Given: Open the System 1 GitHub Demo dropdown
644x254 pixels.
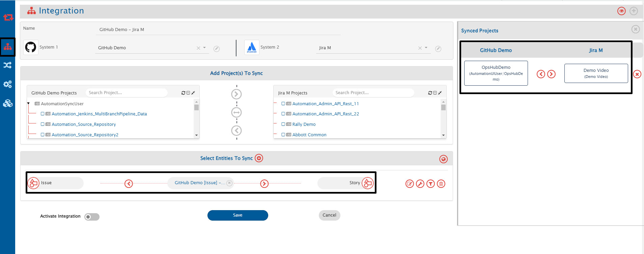Looking at the screenshot, I should (204, 48).
